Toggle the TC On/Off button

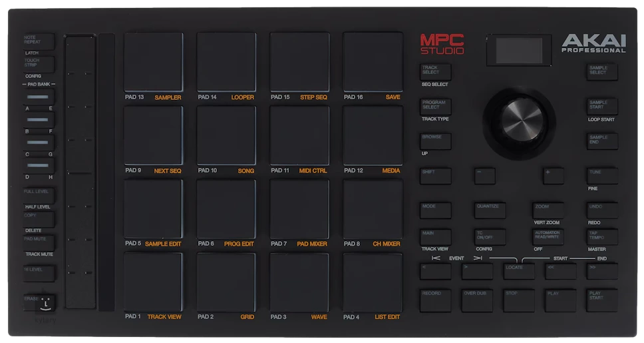pos(490,237)
